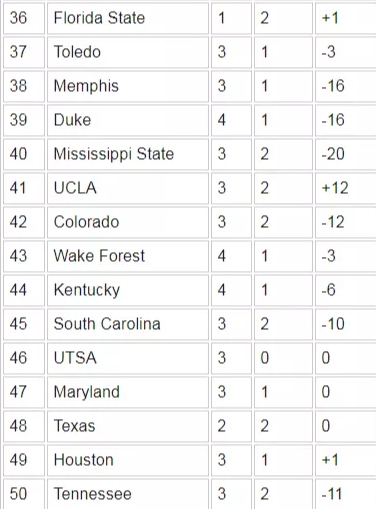Screen dimensions: 376x509
Task: Select the UCLA table cell
Action: point(128,188)
